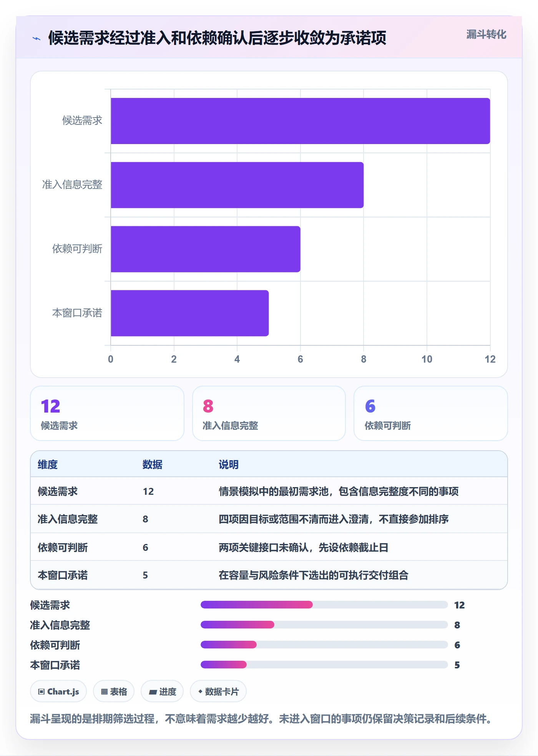Click the 说明 column header
Viewport: 538px width, 756px height.
point(229,464)
